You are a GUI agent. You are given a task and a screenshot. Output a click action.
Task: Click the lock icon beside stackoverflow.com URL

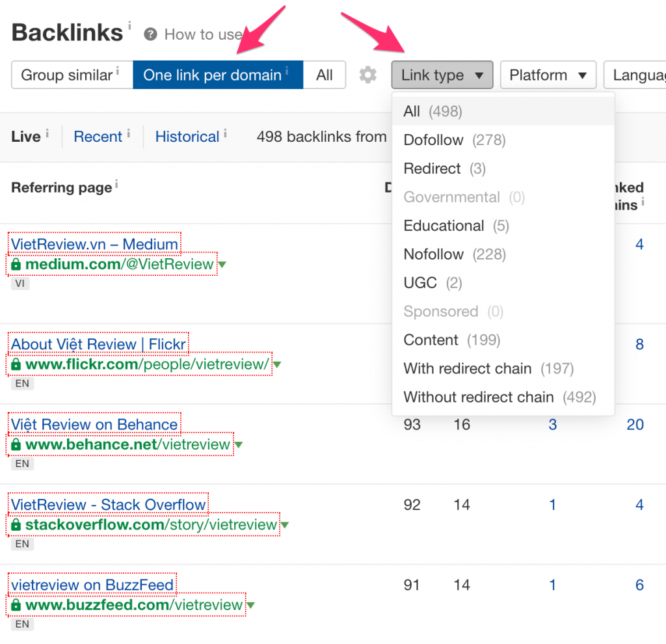pos(16,525)
